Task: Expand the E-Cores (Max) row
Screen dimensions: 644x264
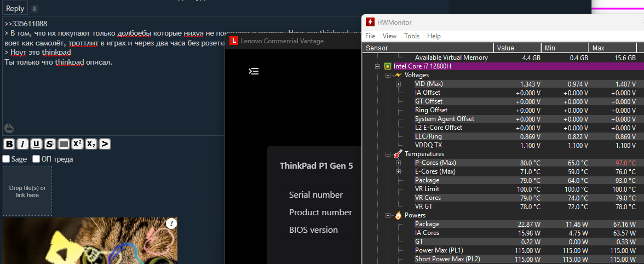Action: point(398,171)
